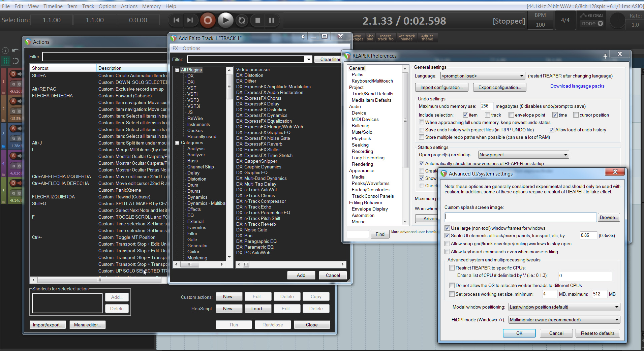Open the 'Open project(s) on startup' dropdown
Viewport: 644px width, 351px height.
click(x=523, y=155)
